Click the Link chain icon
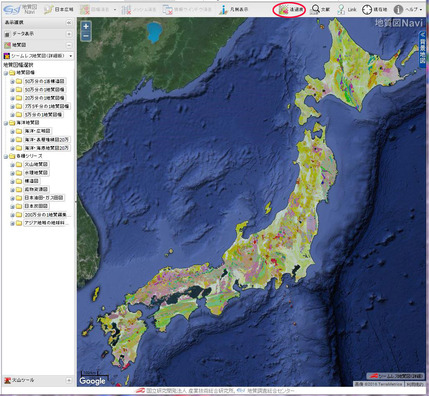This screenshot has height=396, width=429. (341, 10)
